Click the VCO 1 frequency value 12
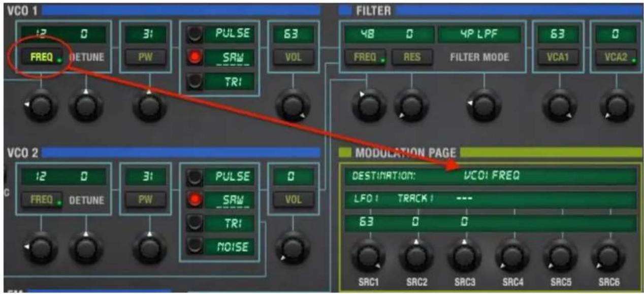Viewport: 644px width, 294px height. 41,35
